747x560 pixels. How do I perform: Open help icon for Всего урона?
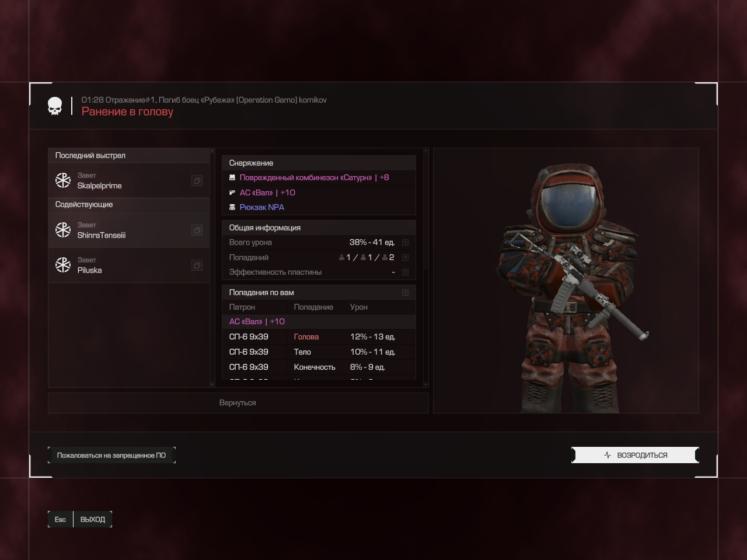click(405, 242)
